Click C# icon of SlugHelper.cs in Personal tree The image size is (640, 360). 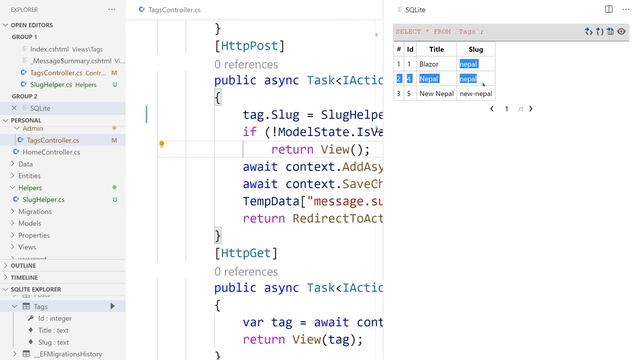click(x=16, y=200)
